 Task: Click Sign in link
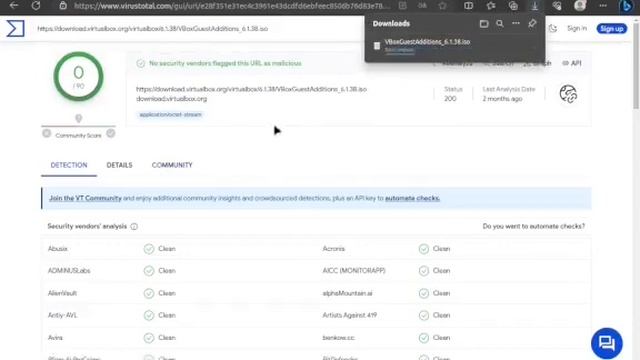tap(577, 28)
